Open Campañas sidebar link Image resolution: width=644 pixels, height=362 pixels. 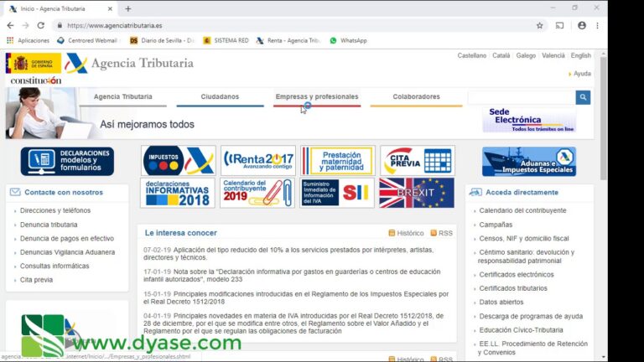496,225
